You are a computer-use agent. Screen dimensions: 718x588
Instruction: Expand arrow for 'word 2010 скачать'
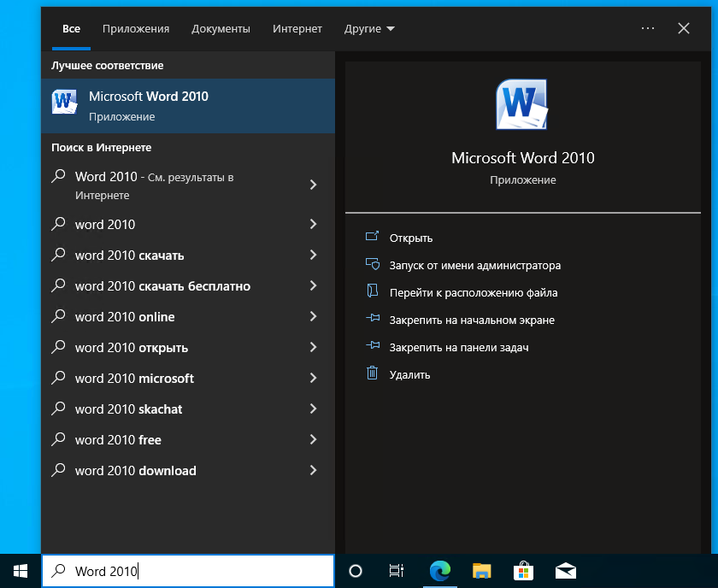313,255
